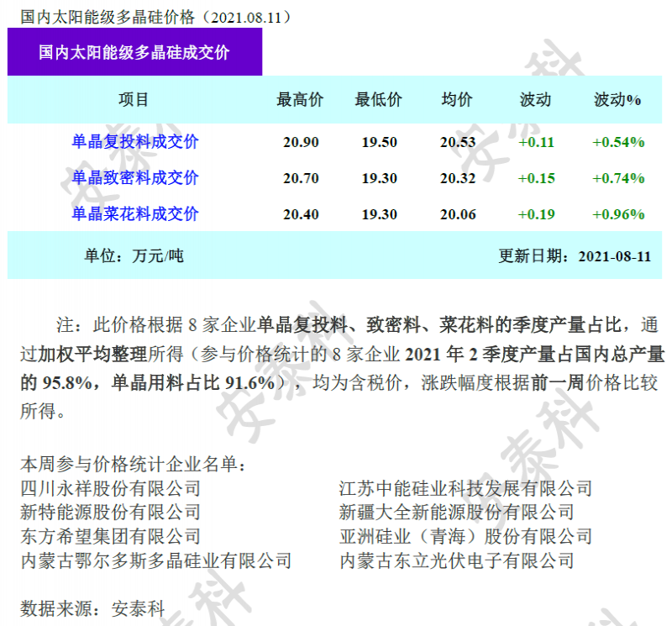This screenshot has width=672, height=626.
Task: Click 四川永祥股份有限公司 in the company list
Action: point(111,488)
